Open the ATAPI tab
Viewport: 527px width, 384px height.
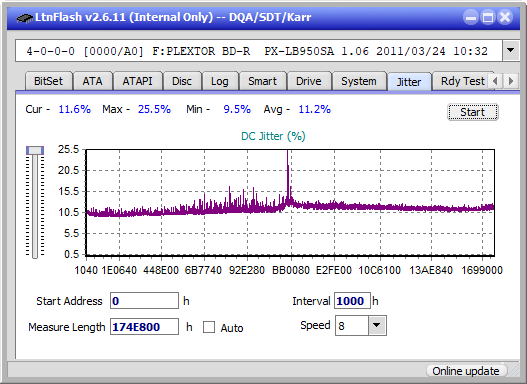point(137,81)
